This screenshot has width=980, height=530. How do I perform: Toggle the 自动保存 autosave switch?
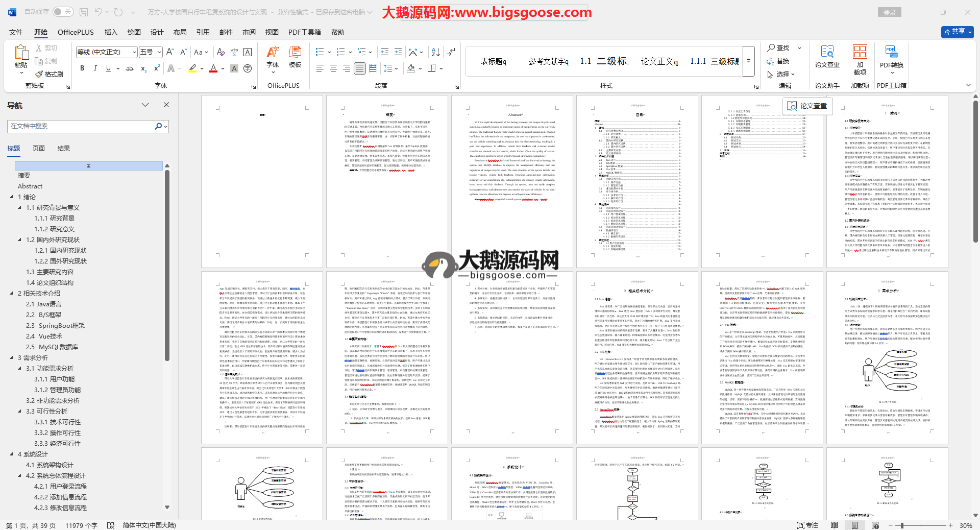pyautogui.click(x=63, y=12)
